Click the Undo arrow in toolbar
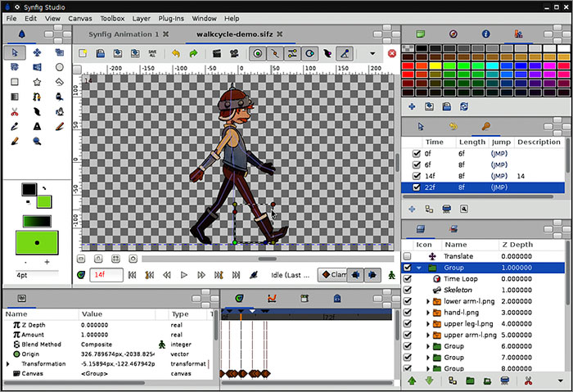Viewport: 573px width, 392px height. 176,53
